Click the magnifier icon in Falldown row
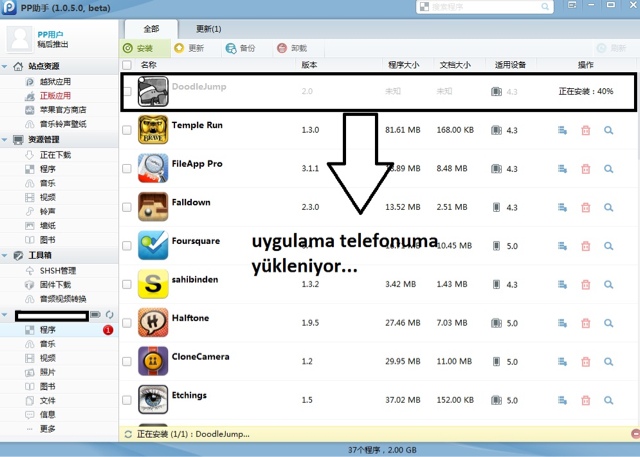This screenshot has width=640, height=457. click(x=608, y=207)
